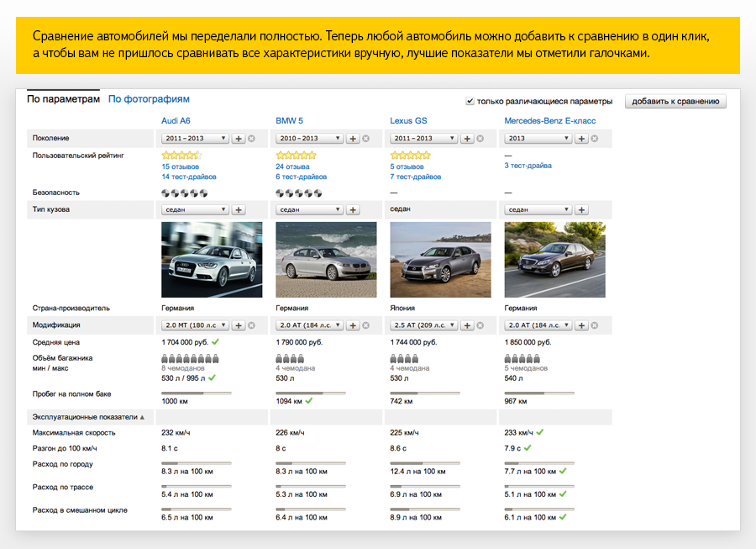Open Lexus GS modification dropdown 2.5 AT
This screenshot has height=549, width=756.
424,325
